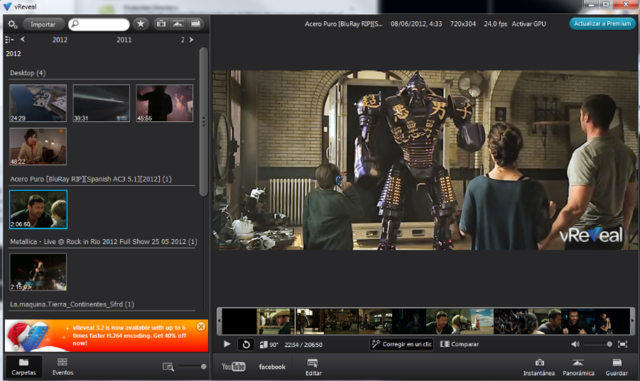Create a Panorámica image

click(x=578, y=368)
